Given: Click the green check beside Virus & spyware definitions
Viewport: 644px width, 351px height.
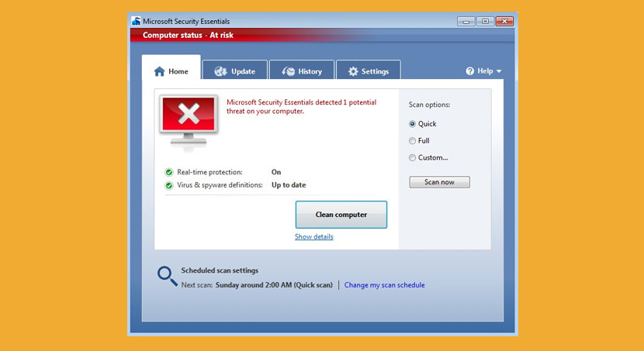Looking at the screenshot, I should coord(169,185).
